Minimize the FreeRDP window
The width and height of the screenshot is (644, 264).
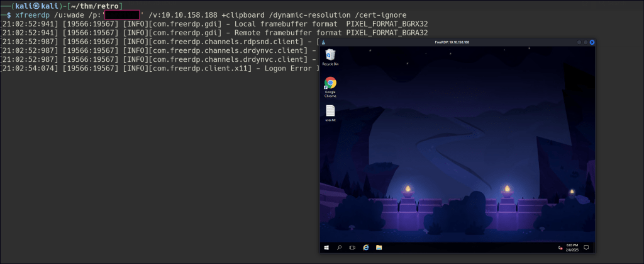coord(578,42)
